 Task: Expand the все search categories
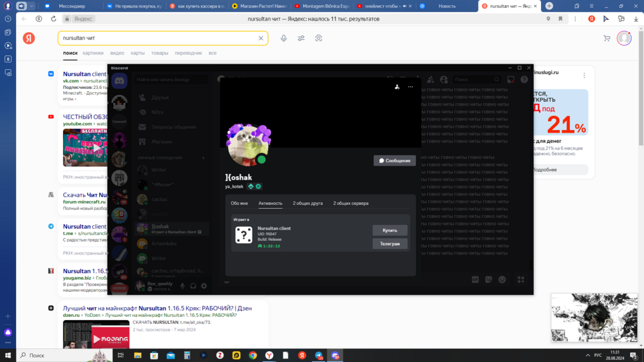(x=213, y=53)
